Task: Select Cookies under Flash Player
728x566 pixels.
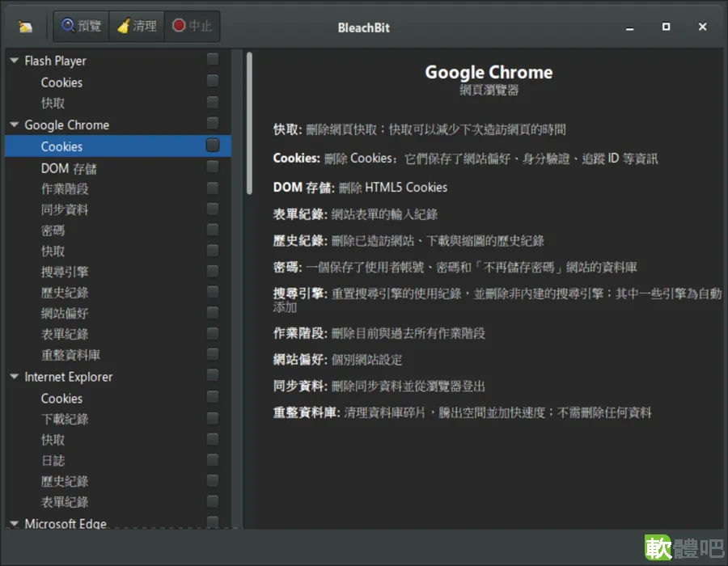Action: (x=118, y=82)
